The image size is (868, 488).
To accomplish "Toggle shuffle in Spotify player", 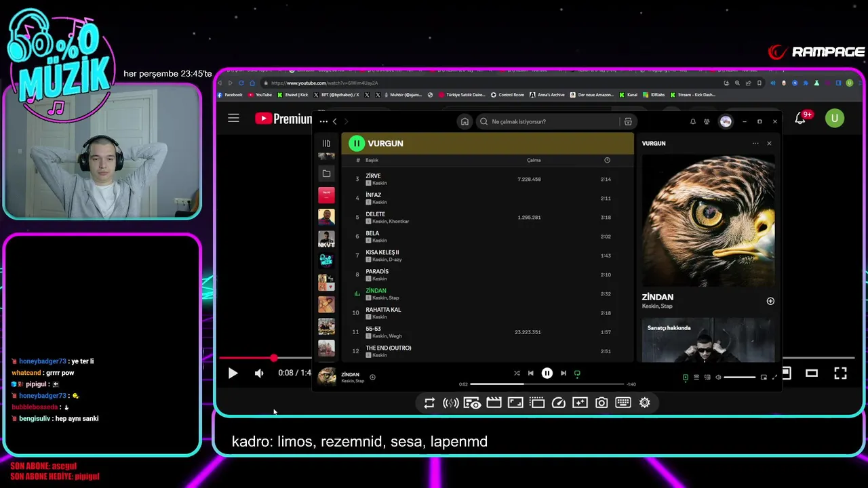I will (517, 373).
